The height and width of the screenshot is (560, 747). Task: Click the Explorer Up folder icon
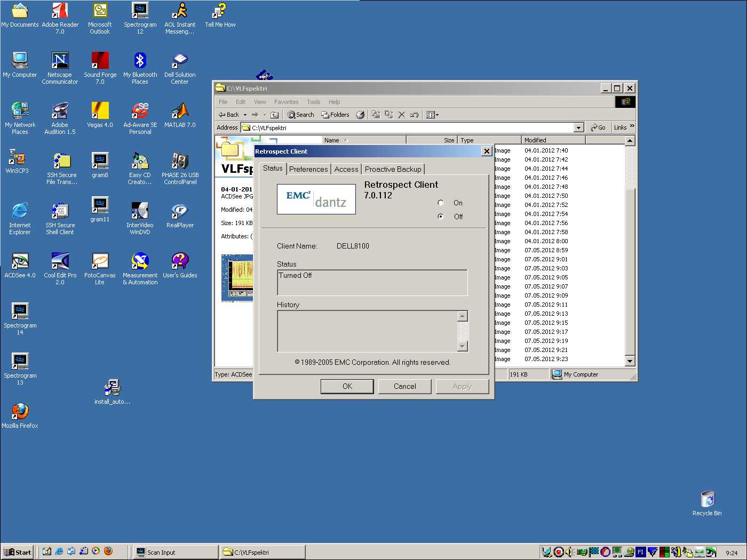(x=274, y=115)
